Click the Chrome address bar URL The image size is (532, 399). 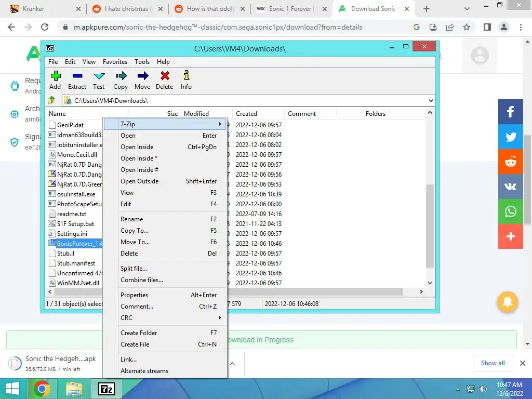(x=218, y=27)
